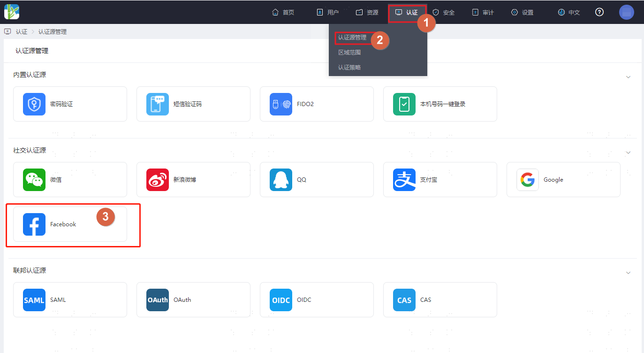The height and width of the screenshot is (353, 644).
Task: Open the user avatar at top right
Action: point(627,12)
